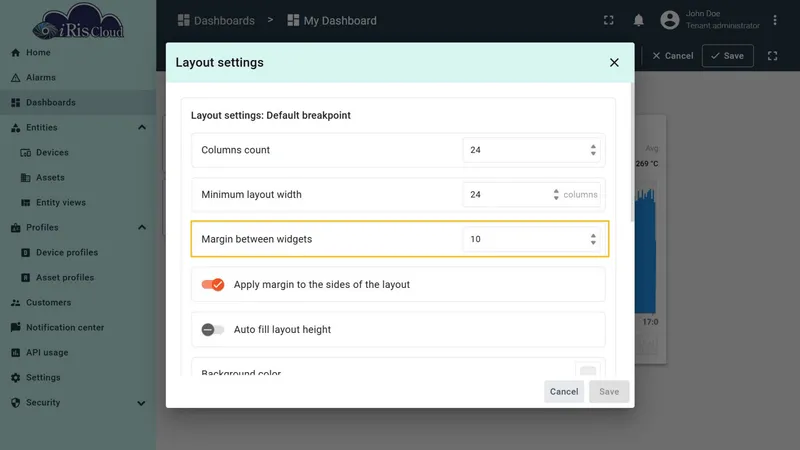The image size is (800, 450).
Task: Click the Devices icon
Action: [26, 153]
